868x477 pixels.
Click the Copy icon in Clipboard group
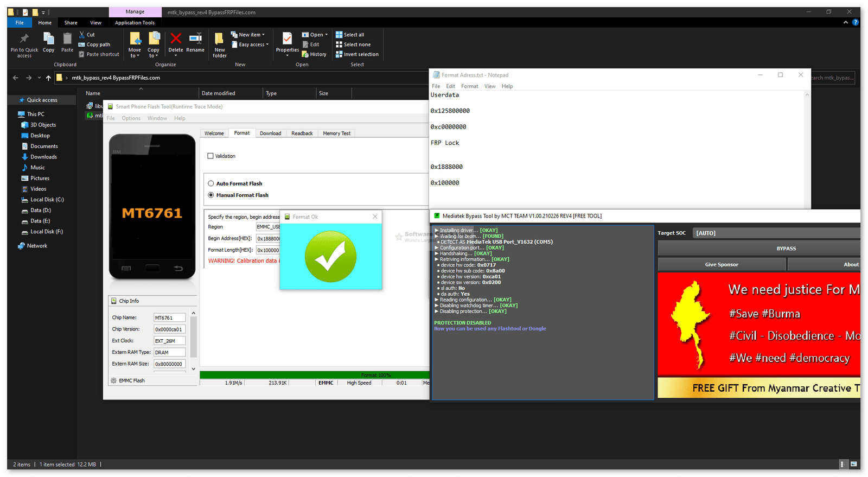(49, 39)
